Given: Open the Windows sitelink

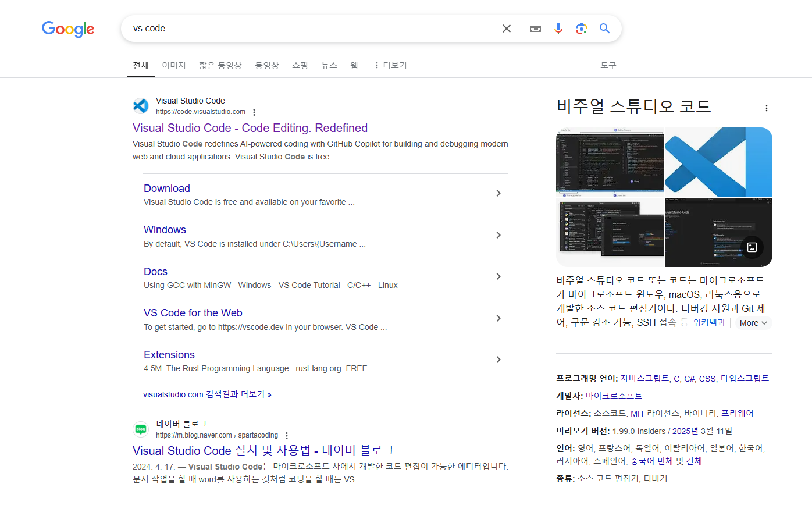Looking at the screenshot, I should [165, 230].
